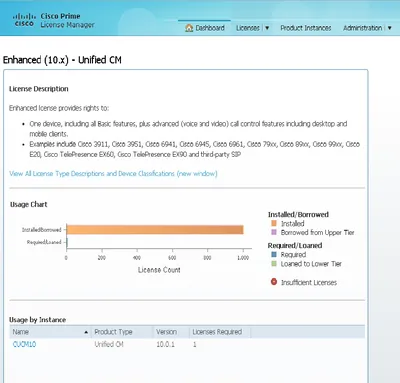
Task: Sort by Product Type column header
Action: tap(122, 332)
